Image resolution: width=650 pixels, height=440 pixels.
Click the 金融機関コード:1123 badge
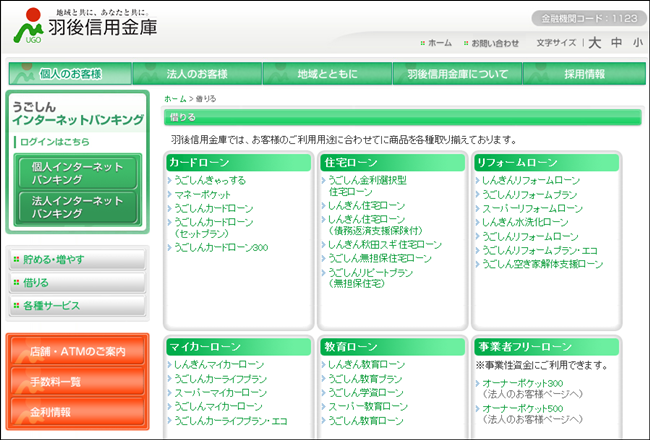589,18
